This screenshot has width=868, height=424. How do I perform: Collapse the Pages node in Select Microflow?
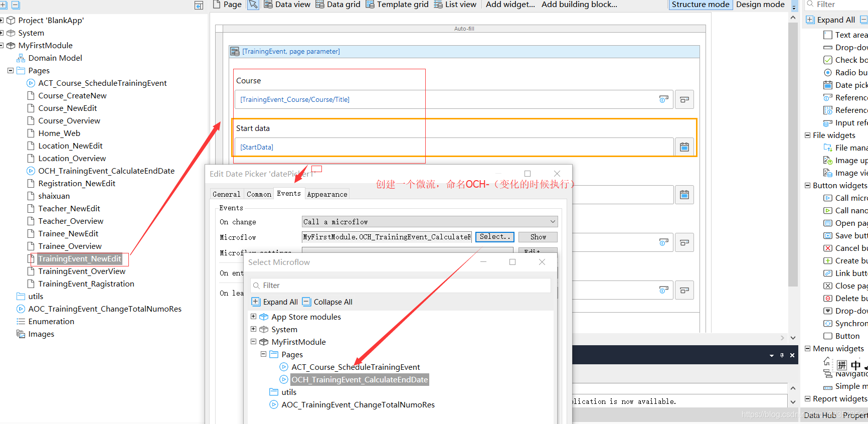pos(263,354)
